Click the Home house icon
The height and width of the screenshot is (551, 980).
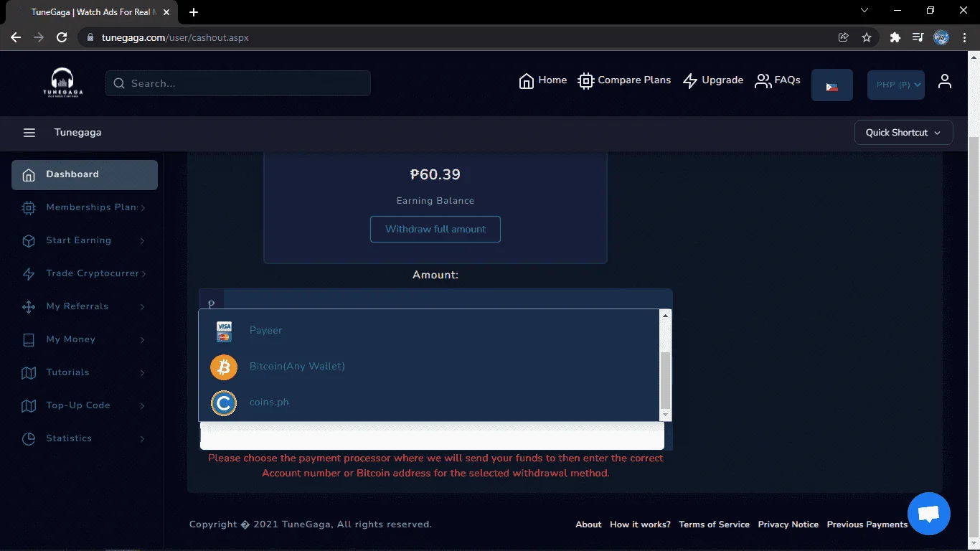tap(527, 81)
